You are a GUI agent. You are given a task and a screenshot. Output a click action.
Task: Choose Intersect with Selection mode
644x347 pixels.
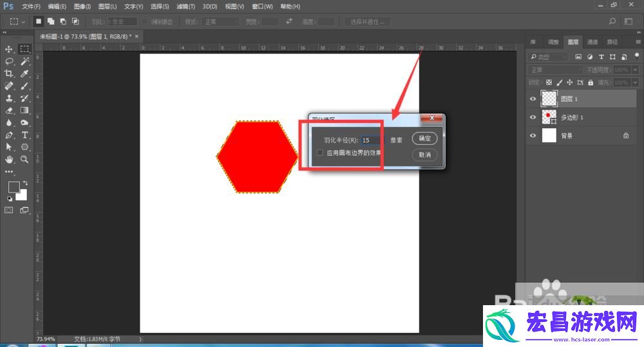[x=75, y=21]
